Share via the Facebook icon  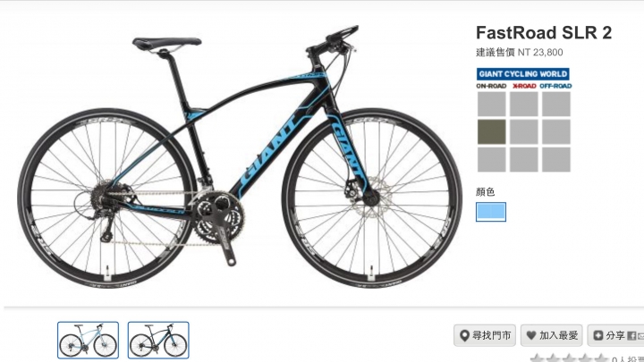[x=631, y=336]
